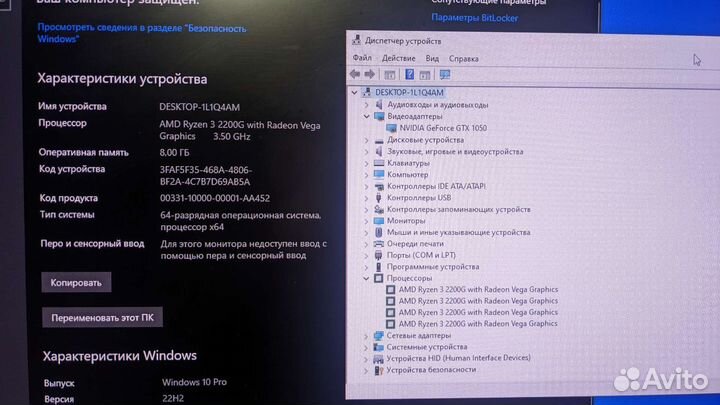Click the Видеоадаптеры display icon
The width and height of the screenshot is (720, 405).
point(379,116)
